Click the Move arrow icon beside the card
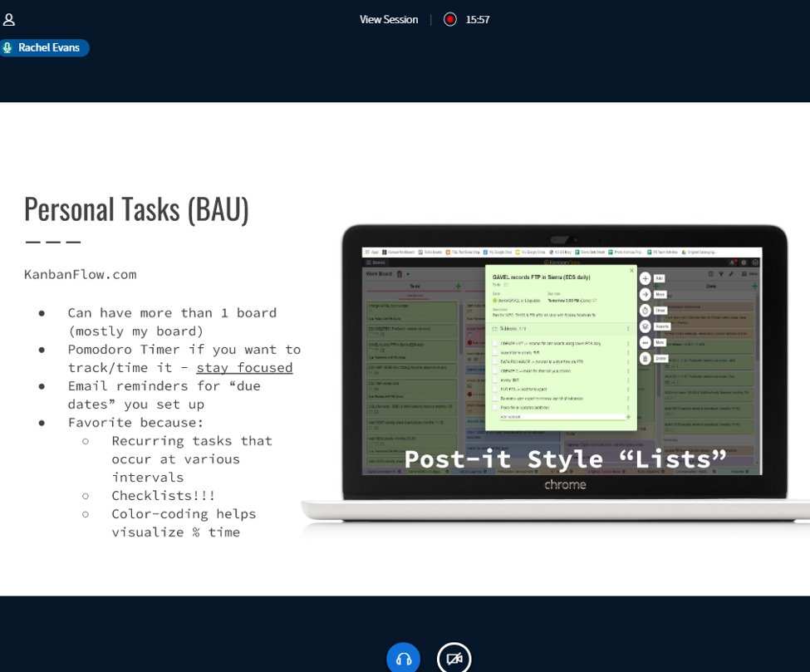The height and width of the screenshot is (672, 810). (x=646, y=294)
